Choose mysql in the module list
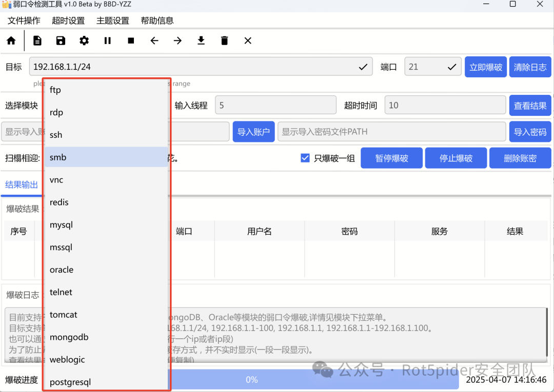Image resolution: width=554 pixels, height=392 pixels. click(x=61, y=225)
